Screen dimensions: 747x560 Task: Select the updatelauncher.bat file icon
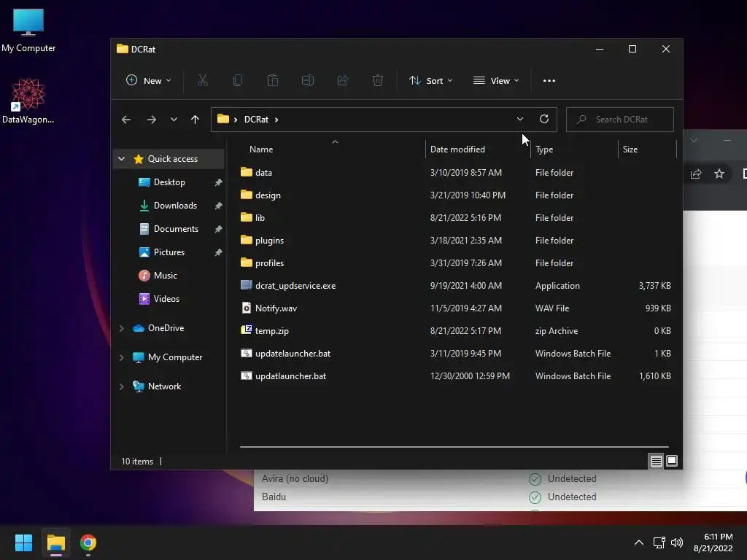pyautogui.click(x=247, y=354)
